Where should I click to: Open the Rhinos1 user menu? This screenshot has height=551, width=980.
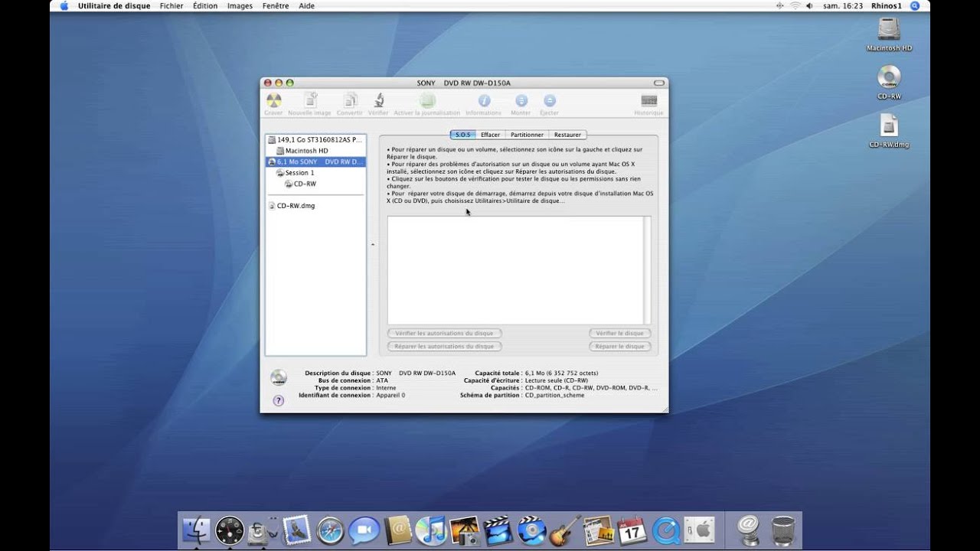pyautogui.click(x=887, y=5)
